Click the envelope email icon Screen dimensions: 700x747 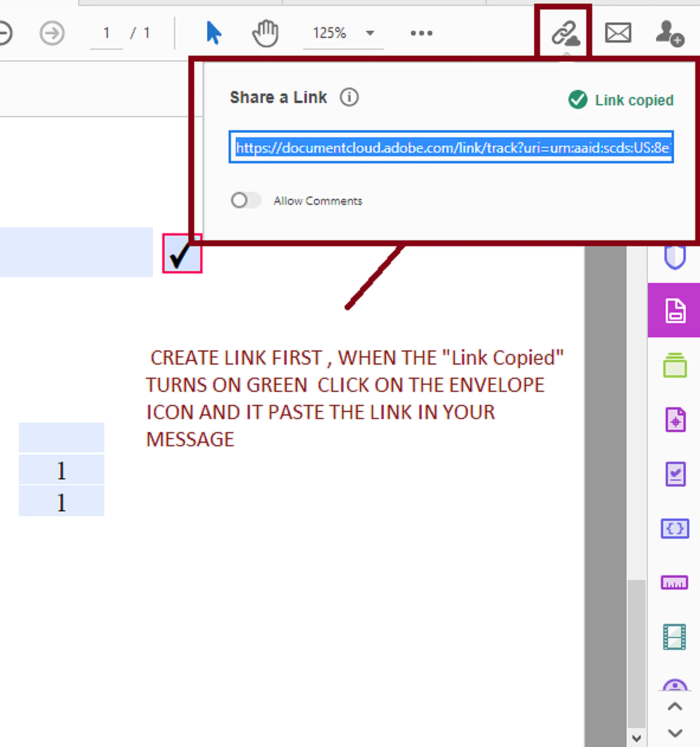point(618,33)
